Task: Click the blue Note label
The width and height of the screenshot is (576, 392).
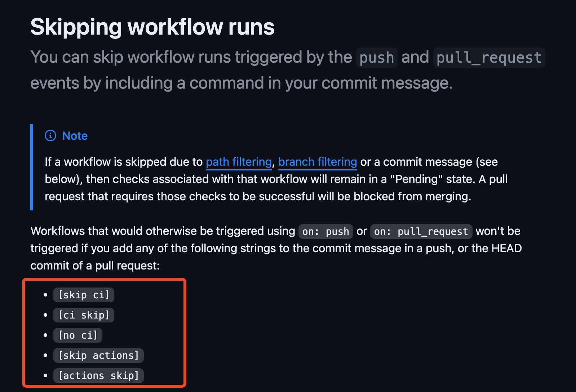Action: pos(75,136)
